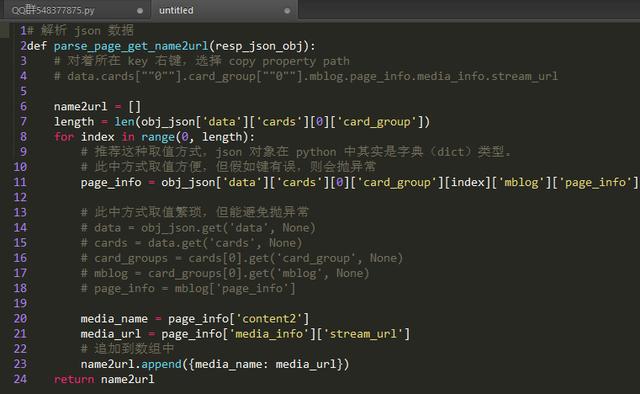Click line number 1 in the gutter
The width and height of the screenshot is (640, 394).
coord(23,31)
